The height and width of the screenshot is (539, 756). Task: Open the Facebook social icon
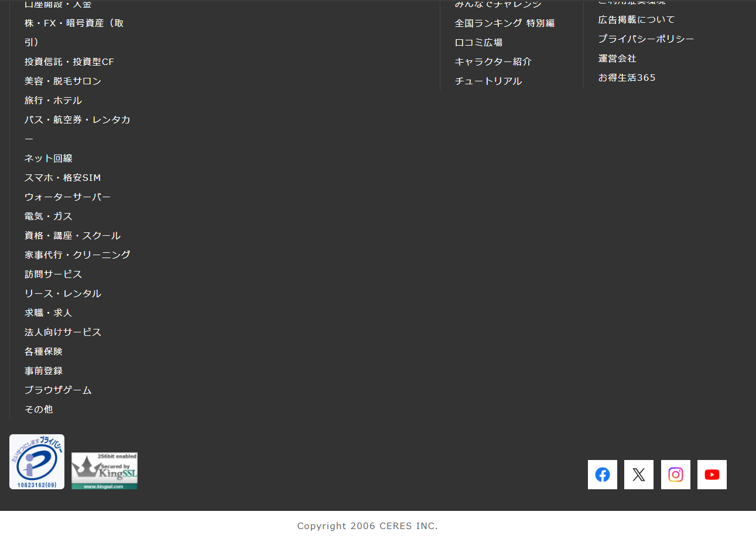point(602,475)
